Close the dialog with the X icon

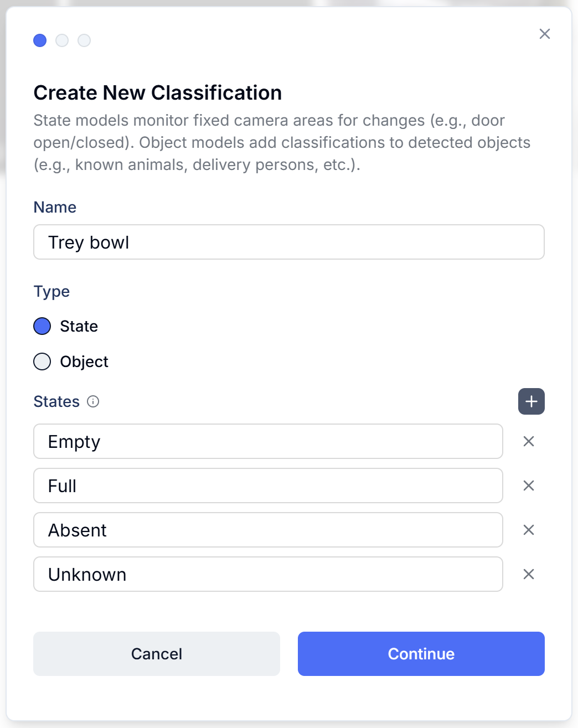click(x=544, y=34)
